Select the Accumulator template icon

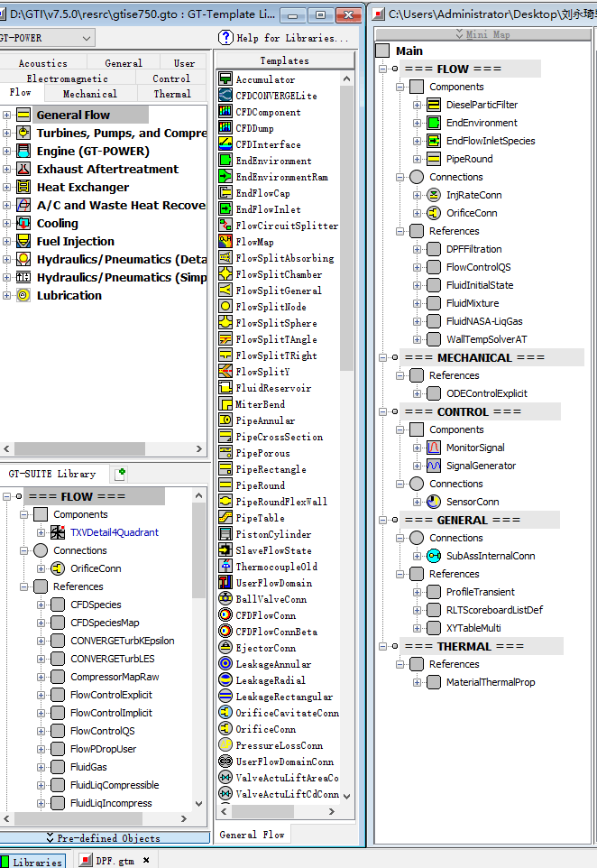tap(225, 78)
